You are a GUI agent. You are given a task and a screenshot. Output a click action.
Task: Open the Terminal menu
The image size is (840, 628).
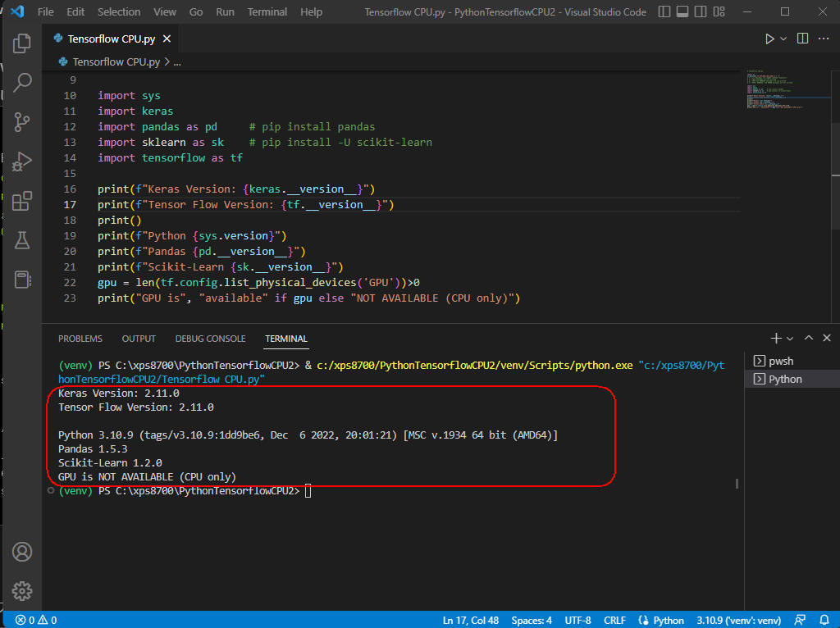[267, 11]
